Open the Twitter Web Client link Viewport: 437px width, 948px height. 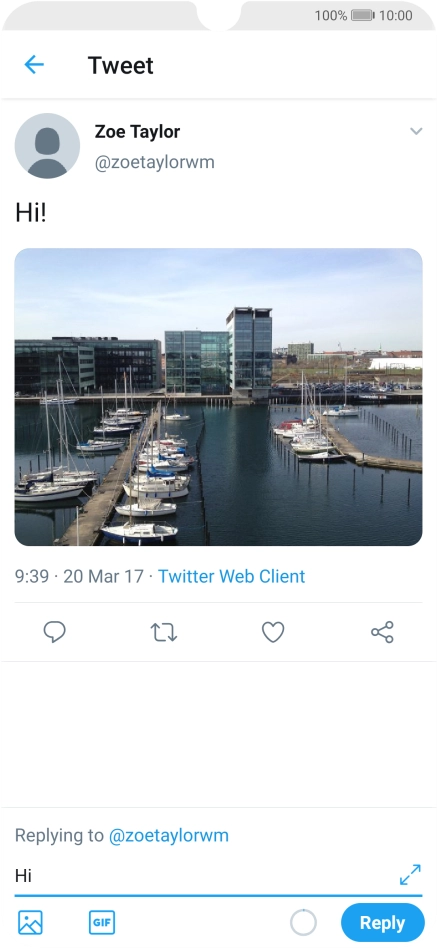[x=231, y=576]
